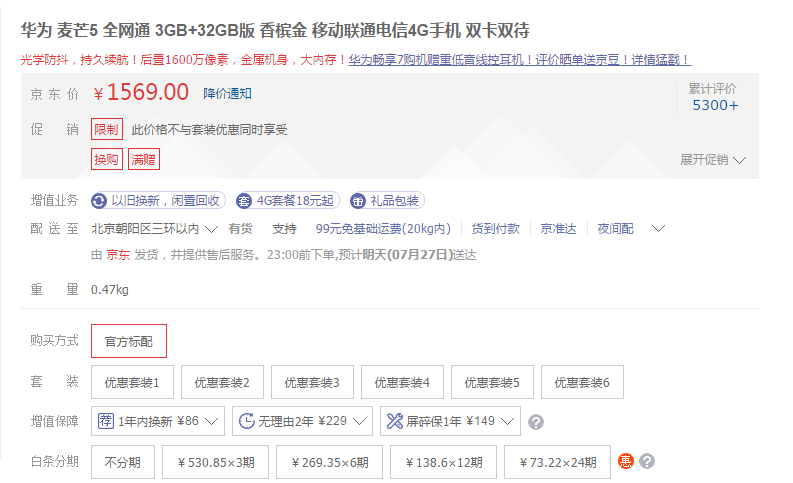Click 降价通知 price drop alert link
Screen dimensions: 793x483
pyautogui.click(x=228, y=94)
